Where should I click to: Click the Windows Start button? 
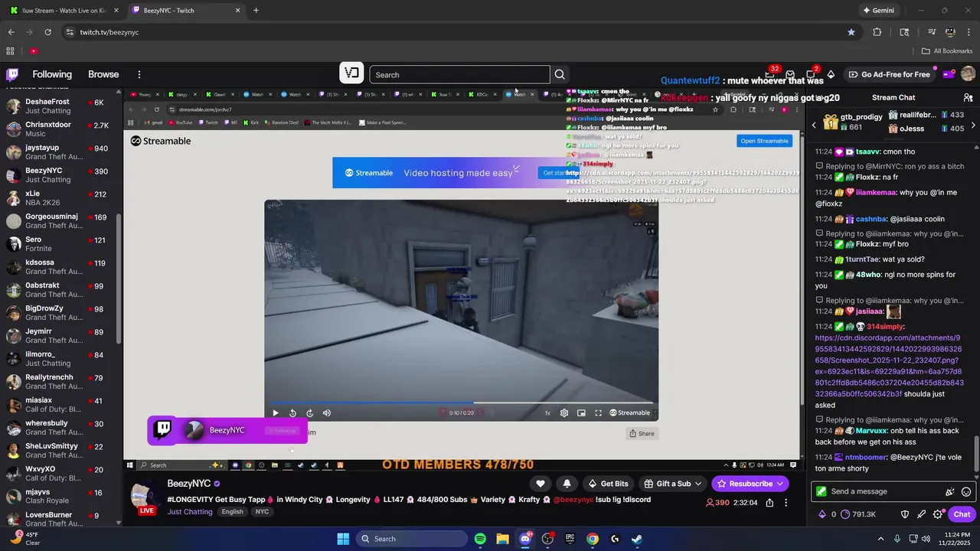click(343, 539)
